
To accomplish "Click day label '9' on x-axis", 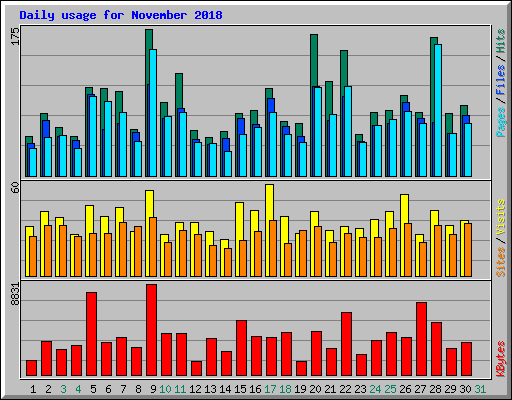I will 153,389.
